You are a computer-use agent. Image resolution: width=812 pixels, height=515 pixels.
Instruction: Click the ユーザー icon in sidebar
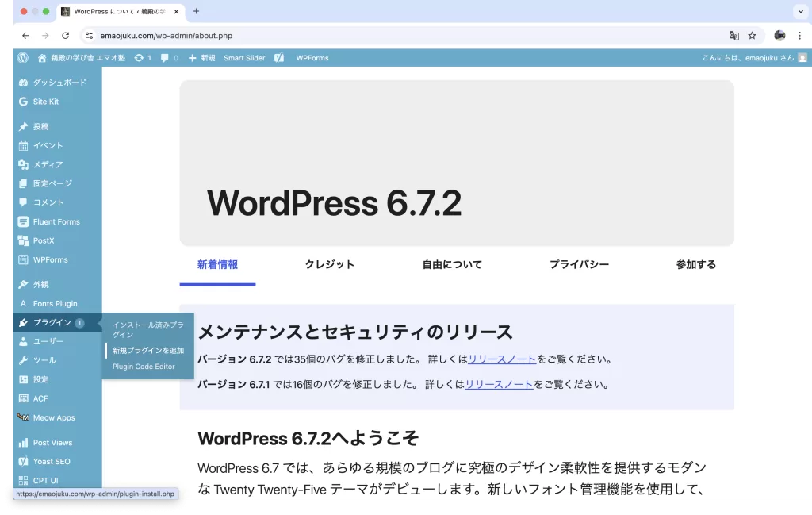(23, 341)
